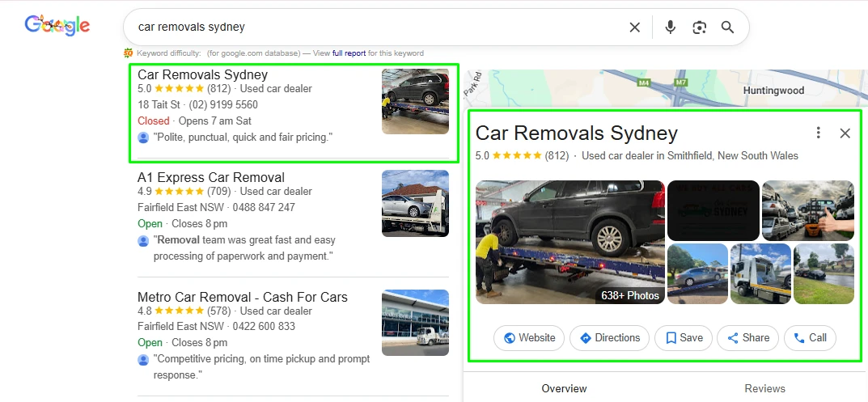Switch to the Overview tab
Screen dimensions: 868x402
pos(564,388)
